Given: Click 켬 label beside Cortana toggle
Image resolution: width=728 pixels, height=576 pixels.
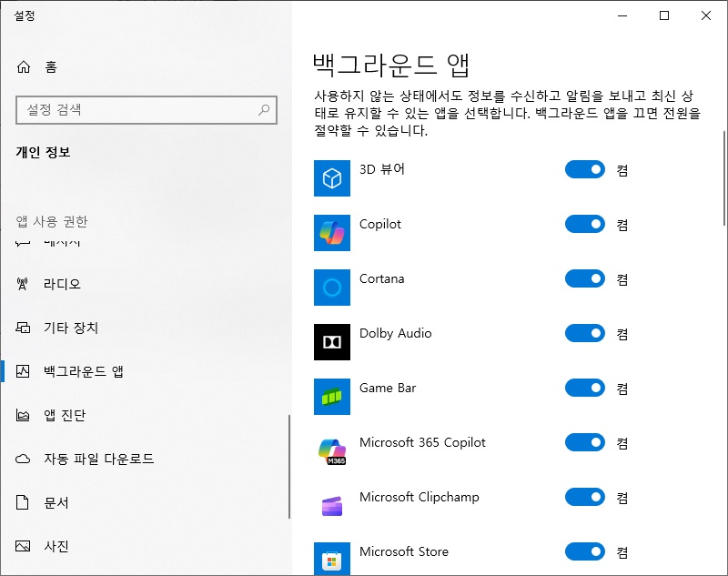Looking at the screenshot, I should (622, 279).
